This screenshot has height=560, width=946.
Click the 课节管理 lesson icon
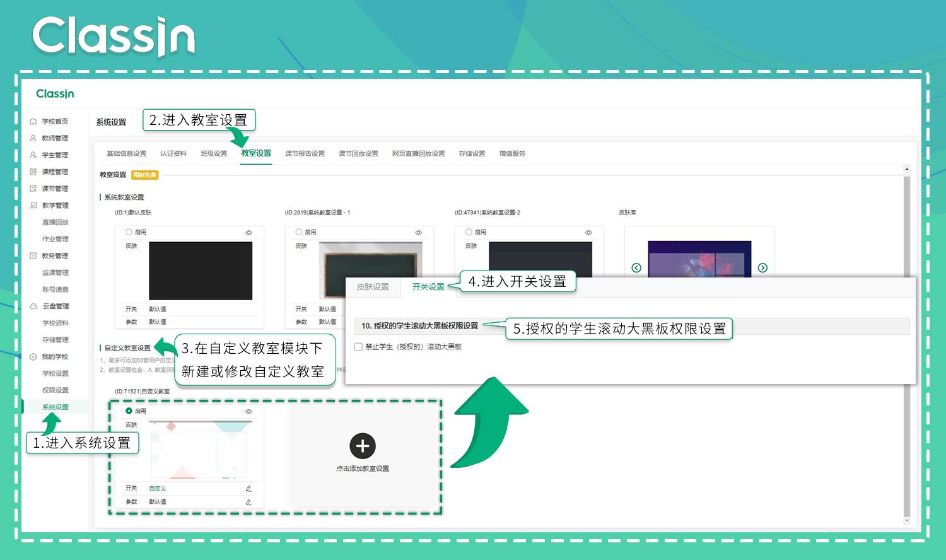[x=33, y=189]
